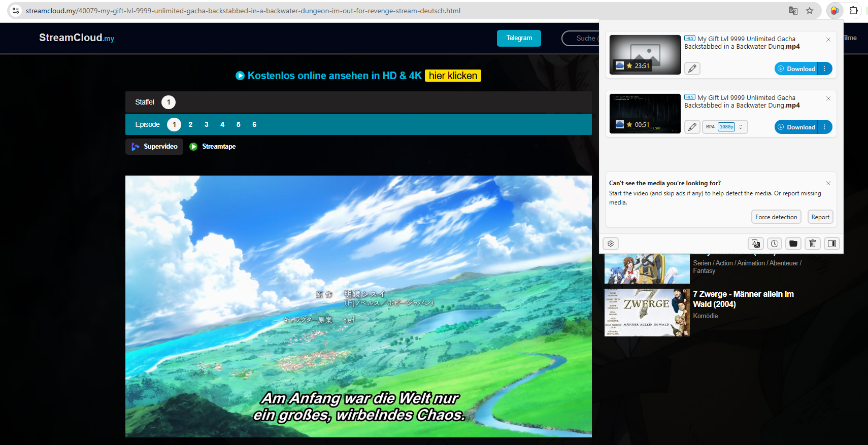Open more options for the 23:51 download

(x=825, y=69)
